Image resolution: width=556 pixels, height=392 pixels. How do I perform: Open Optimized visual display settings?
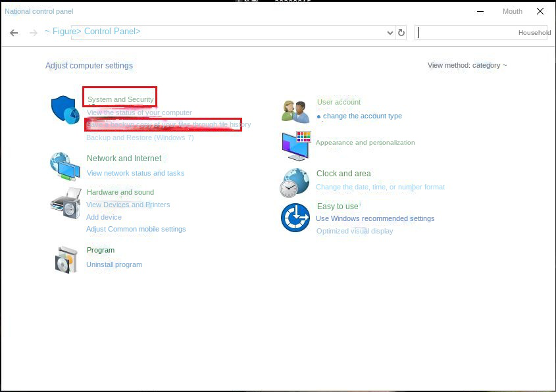coord(355,231)
